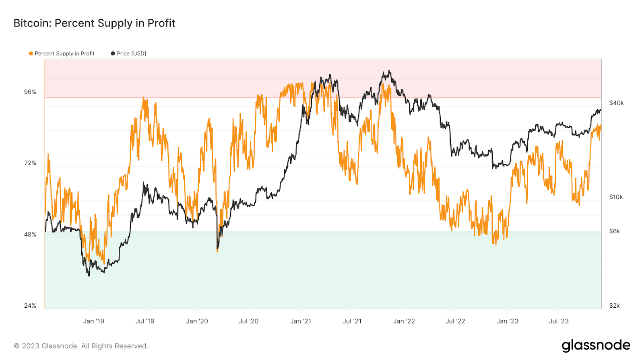Click the orange legend dot
The width and height of the screenshot is (644, 362).
click(x=31, y=53)
